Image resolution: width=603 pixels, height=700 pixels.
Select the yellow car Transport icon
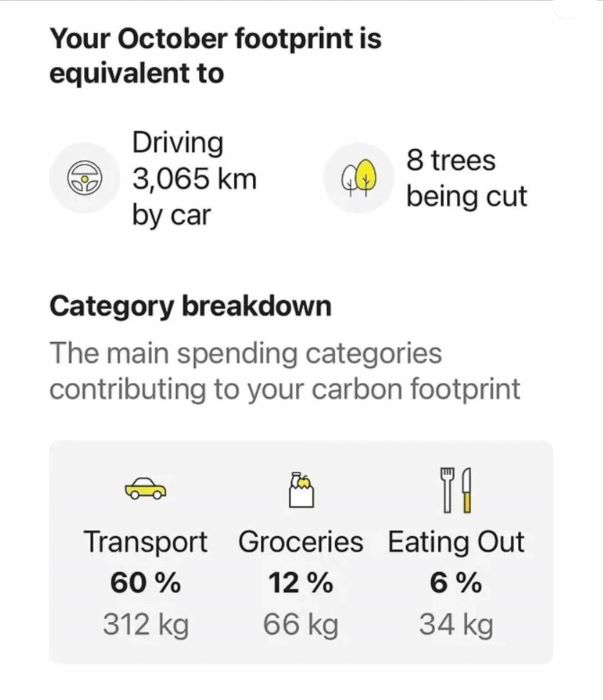[145, 488]
